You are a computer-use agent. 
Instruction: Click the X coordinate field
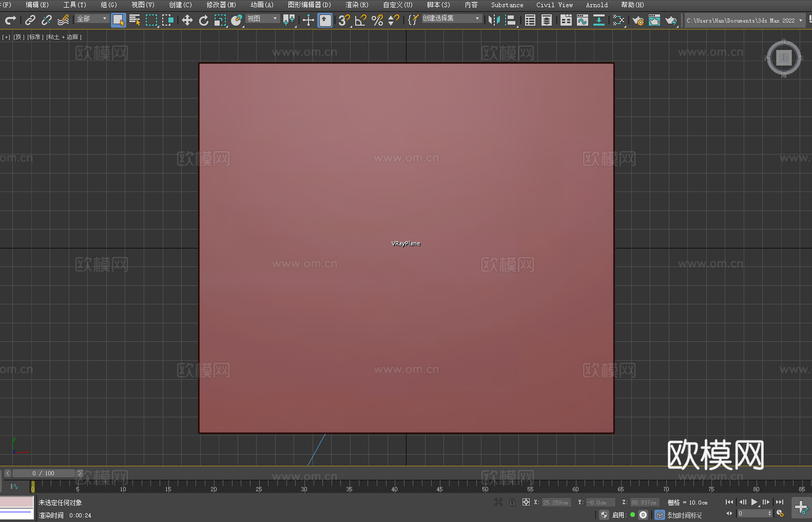556,502
